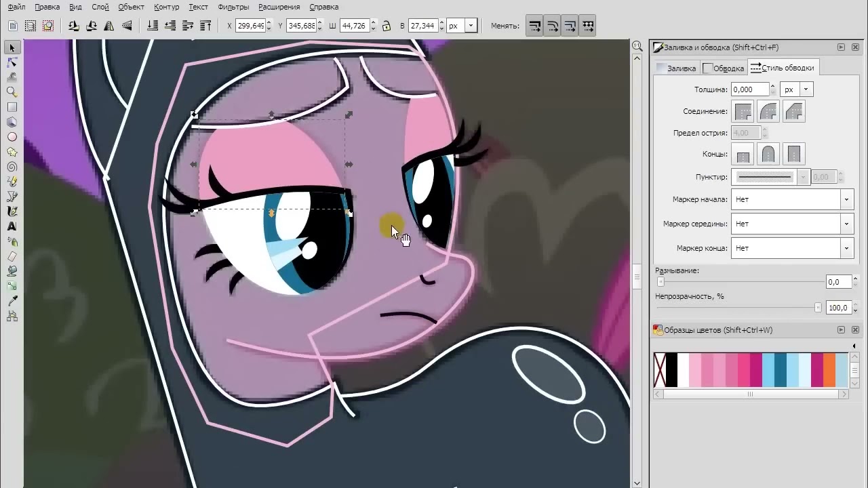
Task: Open Образцы цветов palette menu arrow
Action: point(854,346)
